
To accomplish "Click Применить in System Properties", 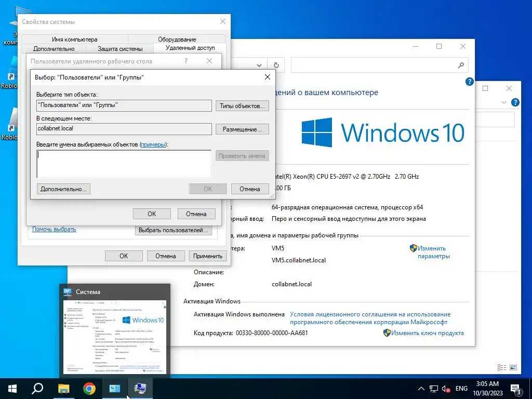I will [208, 256].
